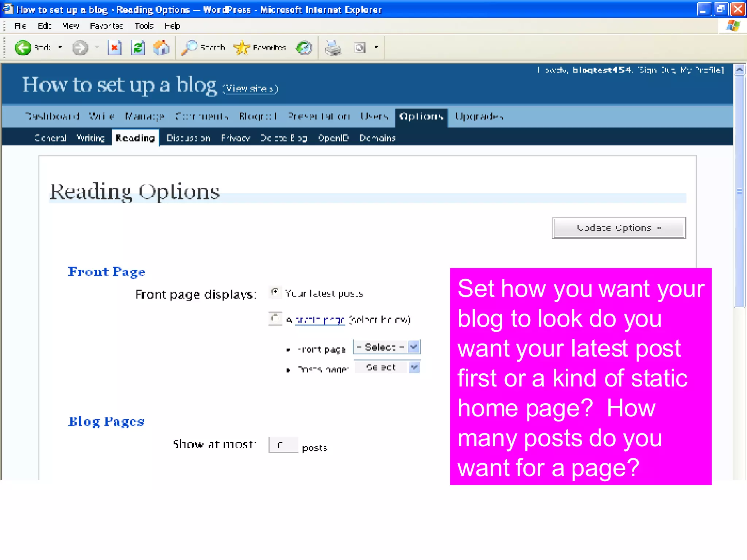The width and height of the screenshot is (747, 560).
Task: Open the Write tab
Action: point(102,116)
